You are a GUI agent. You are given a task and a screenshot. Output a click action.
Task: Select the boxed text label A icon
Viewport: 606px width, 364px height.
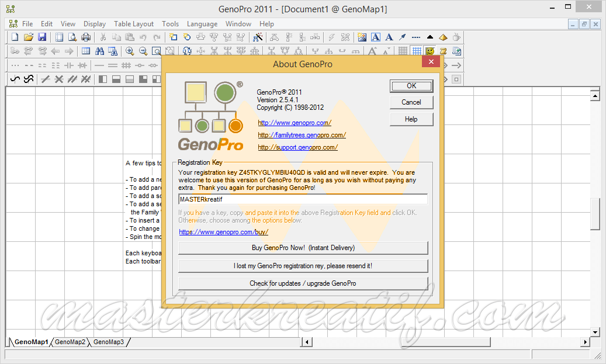click(x=376, y=37)
